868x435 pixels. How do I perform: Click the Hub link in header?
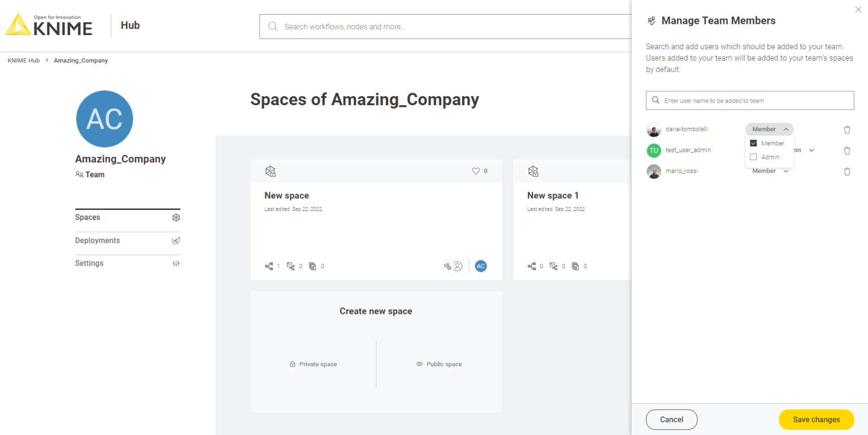pos(130,25)
